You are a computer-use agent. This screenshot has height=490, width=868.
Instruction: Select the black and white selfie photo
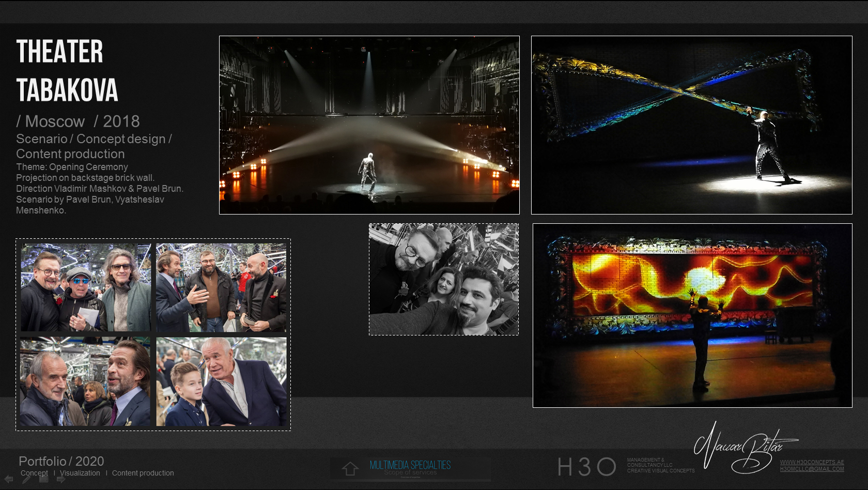[443, 279]
